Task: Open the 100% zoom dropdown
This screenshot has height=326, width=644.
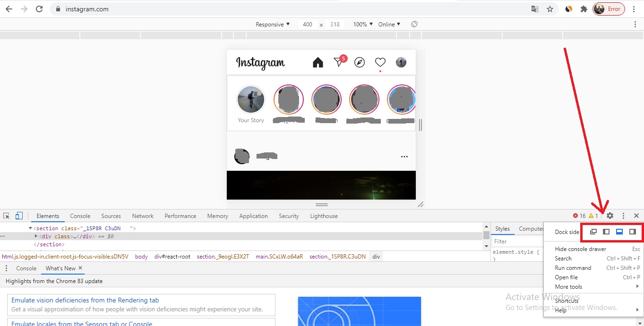Action: tap(363, 24)
